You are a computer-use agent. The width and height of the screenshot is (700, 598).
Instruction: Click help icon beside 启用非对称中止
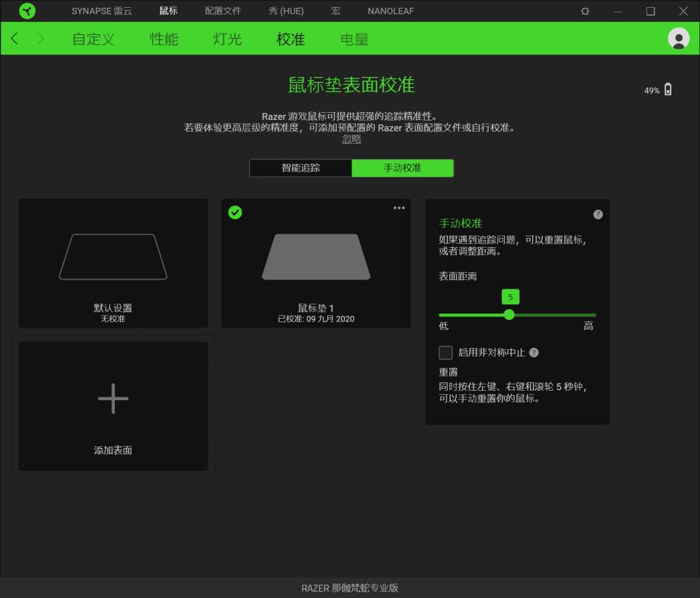point(534,353)
